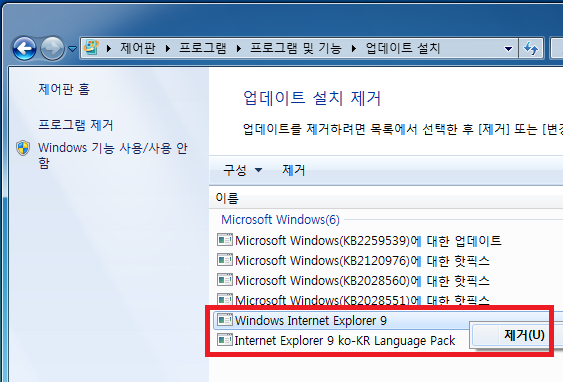Image resolution: width=563 pixels, height=382 pixels.
Task: Click the icon beside Windows Internet Explorer 9
Action: (225, 320)
